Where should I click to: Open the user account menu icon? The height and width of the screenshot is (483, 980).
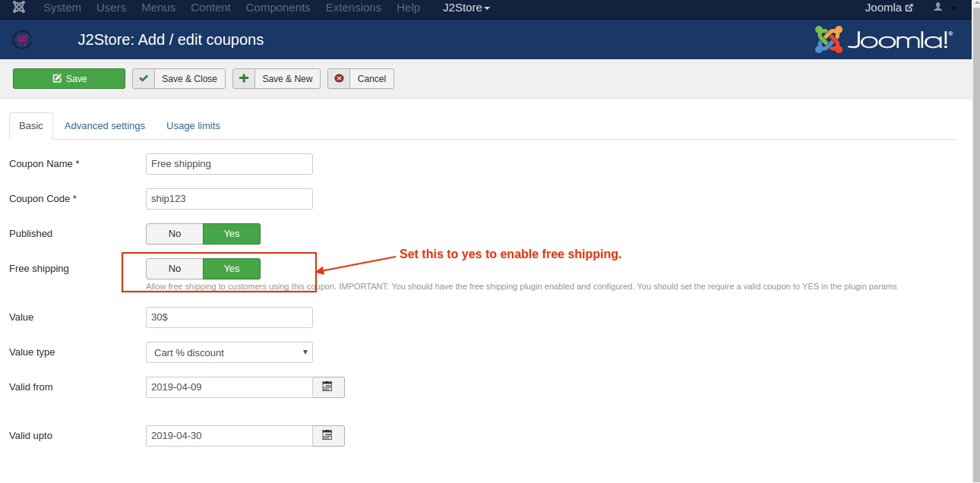tap(938, 8)
